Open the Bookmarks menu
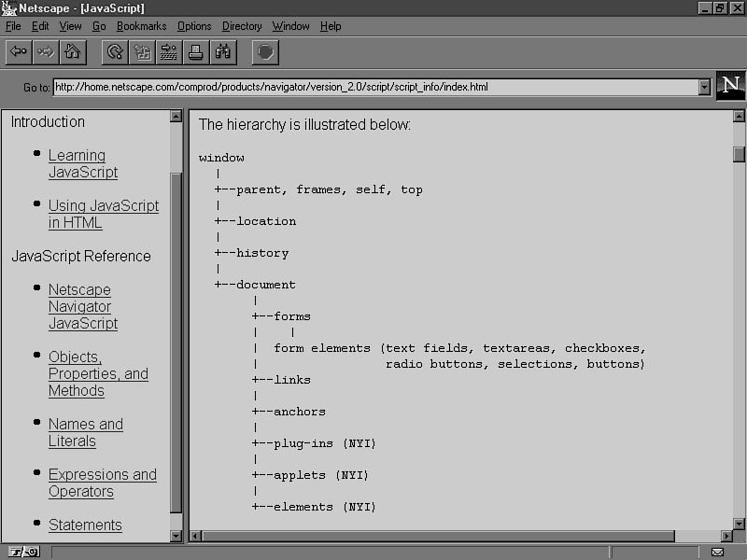This screenshot has height=560, width=747. (x=142, y=26)
